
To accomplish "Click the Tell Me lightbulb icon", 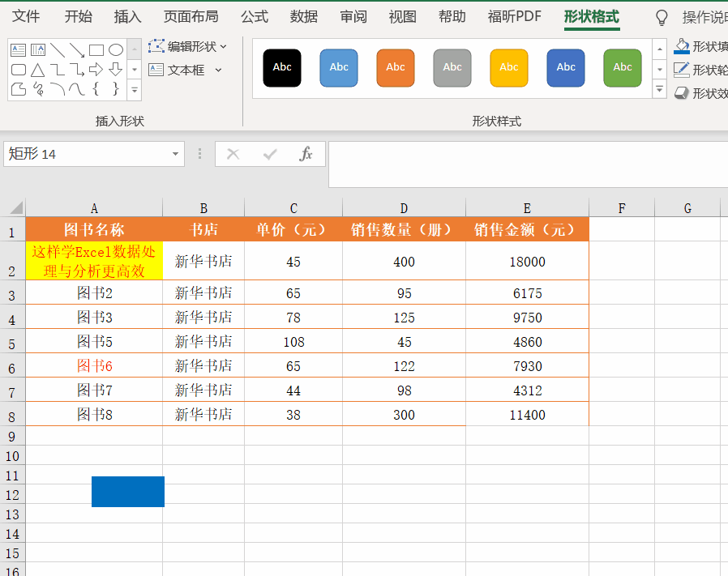I will point(662,18).
